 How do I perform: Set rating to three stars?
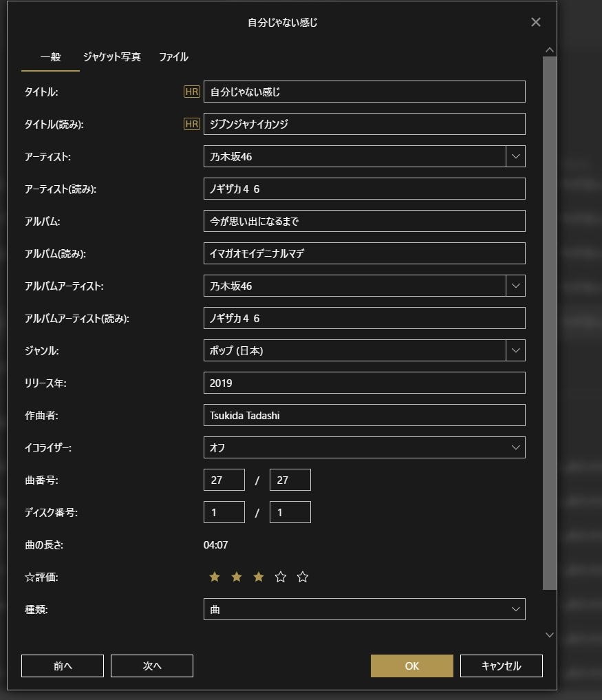[259, 577]
